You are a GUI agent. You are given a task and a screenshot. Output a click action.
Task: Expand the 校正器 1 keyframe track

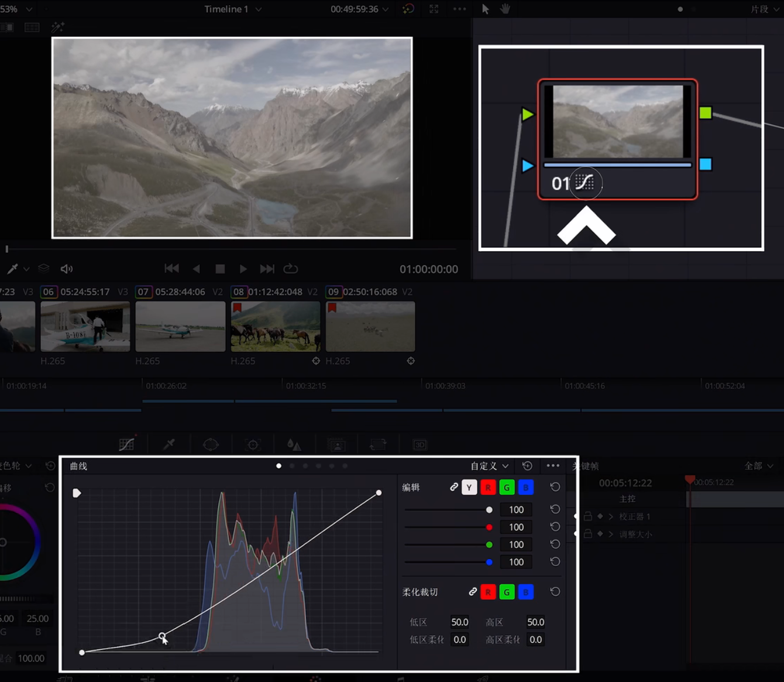coord(611,516)
